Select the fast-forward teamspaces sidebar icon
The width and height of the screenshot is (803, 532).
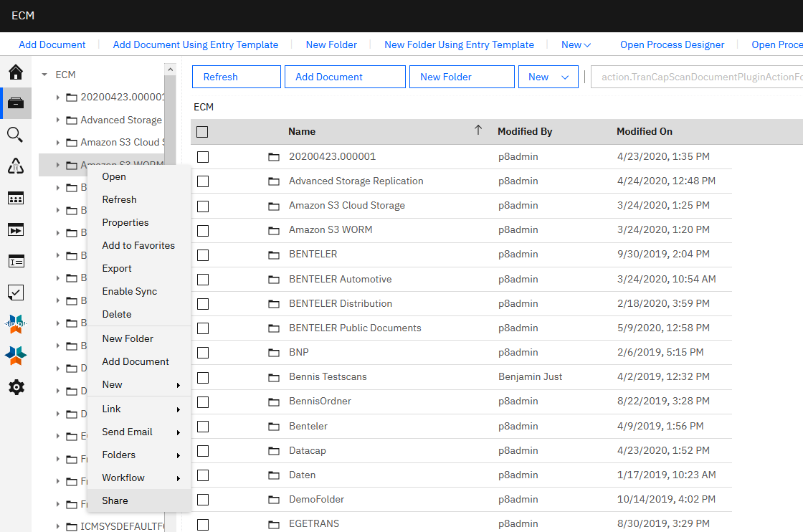point(16,229)
